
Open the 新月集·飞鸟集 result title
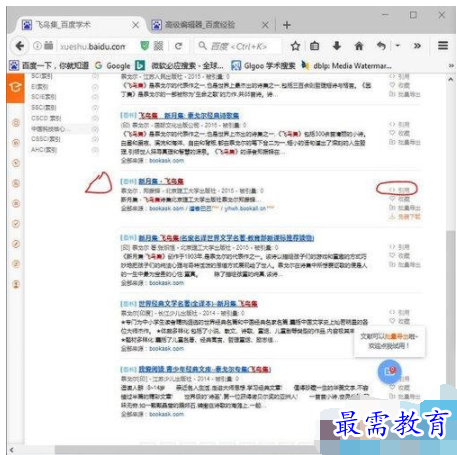161,181
